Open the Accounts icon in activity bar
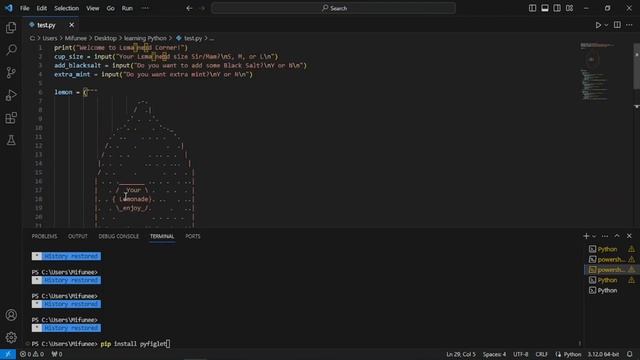Viewport: 640px width, 360px height. (x=11, y=315)
